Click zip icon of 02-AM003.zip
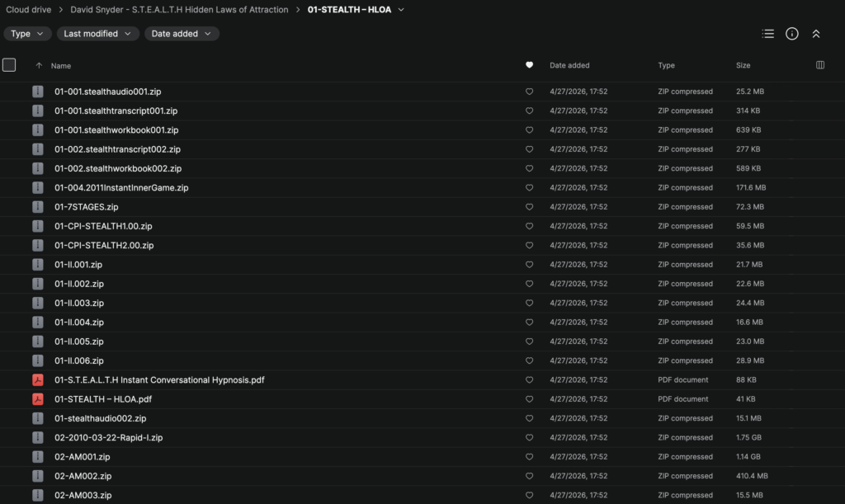Screen dimensions: 845x504 click(38, 496)
